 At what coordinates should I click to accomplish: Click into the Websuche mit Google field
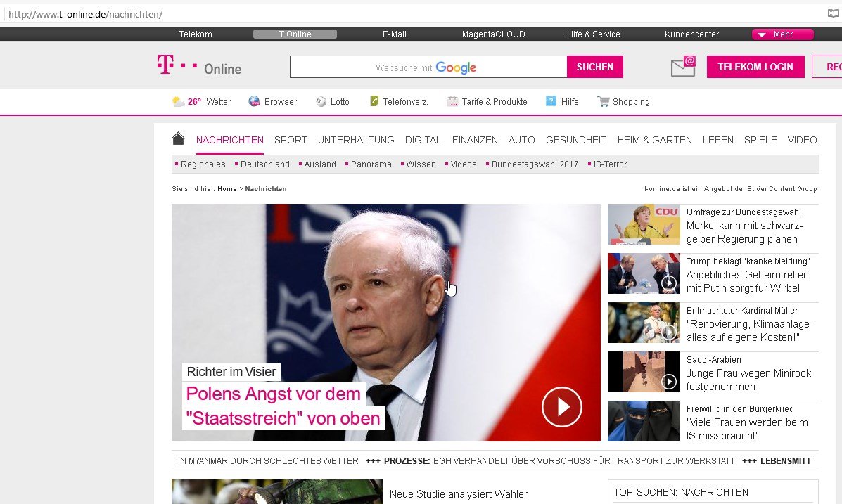click(428, 67)
